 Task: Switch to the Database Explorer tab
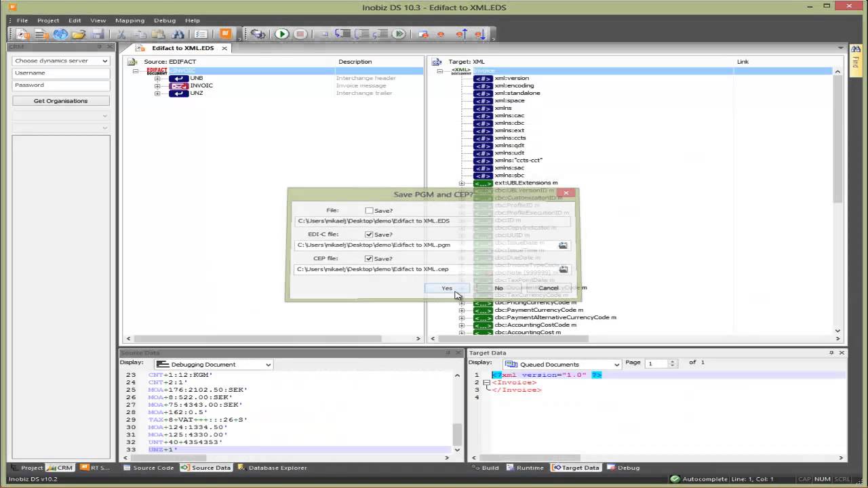272,468
